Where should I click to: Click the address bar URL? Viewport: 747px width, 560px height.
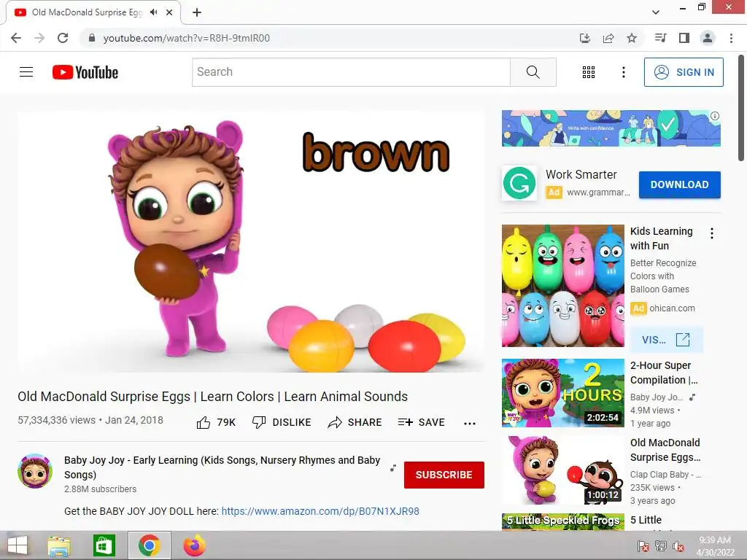[186, 38]
